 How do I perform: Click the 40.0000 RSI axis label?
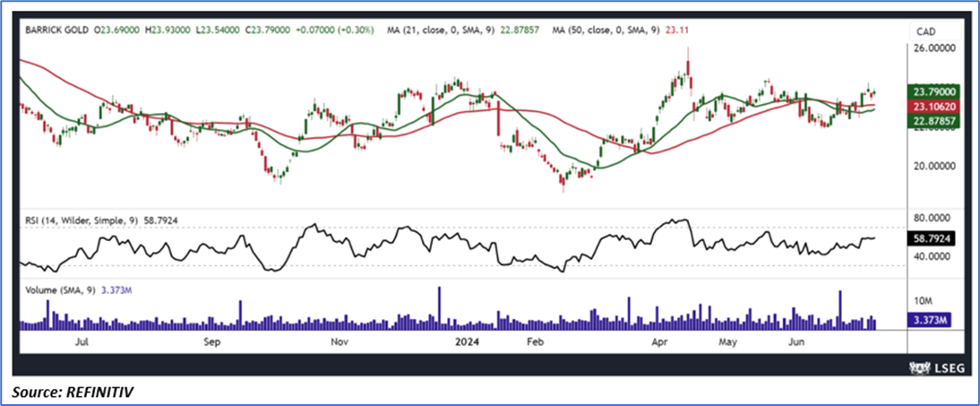pyautogui.click(x=933, y=256)
